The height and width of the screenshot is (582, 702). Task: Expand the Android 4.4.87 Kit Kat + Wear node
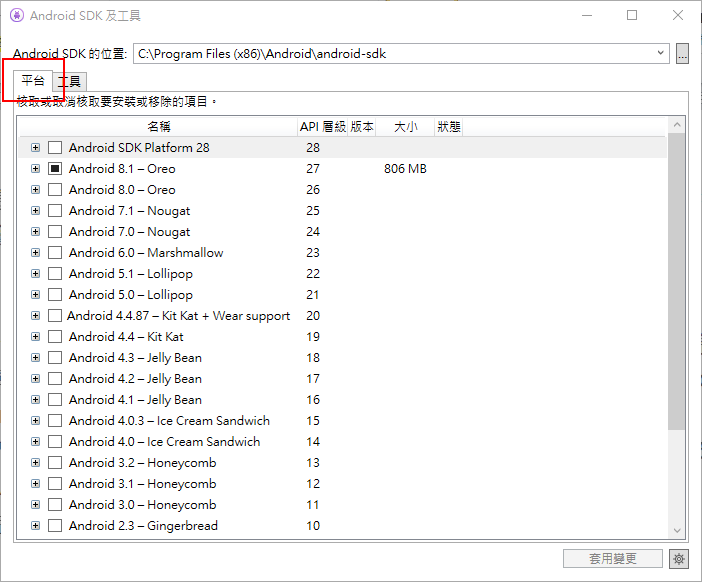point(35,316)
